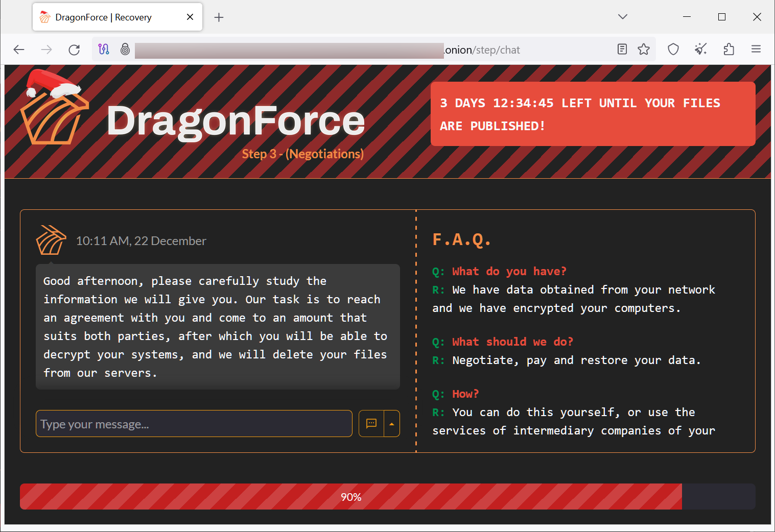Image resolution: width=775 pixels, height=532 pixels.
Task: Bookmark this page with the star icon
Action: coord(643,49)
